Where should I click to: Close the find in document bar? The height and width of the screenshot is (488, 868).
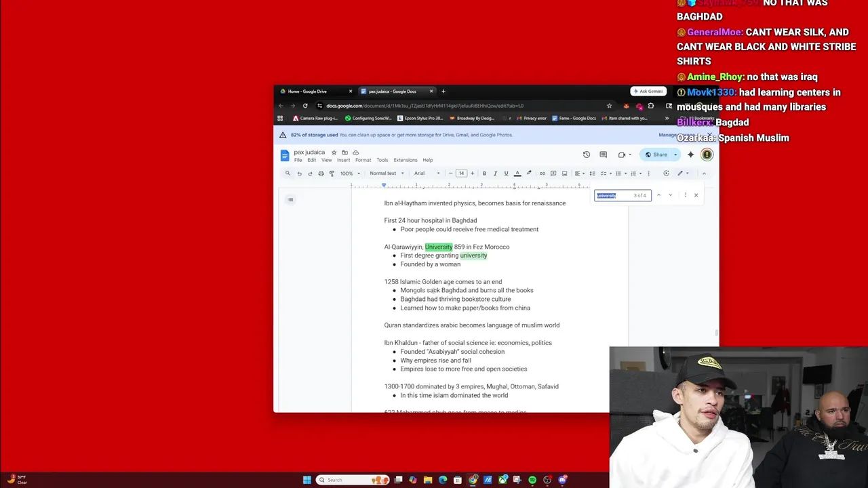[x=696, y=195]
